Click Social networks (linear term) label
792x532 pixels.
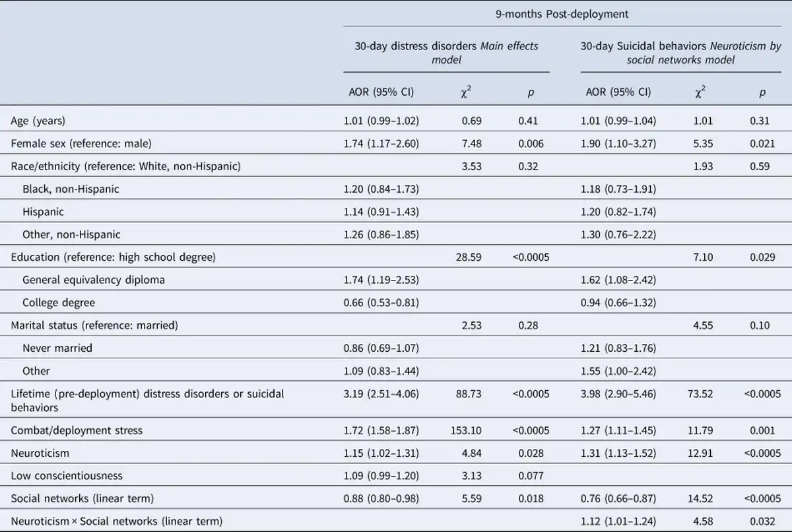pos(81,498)
